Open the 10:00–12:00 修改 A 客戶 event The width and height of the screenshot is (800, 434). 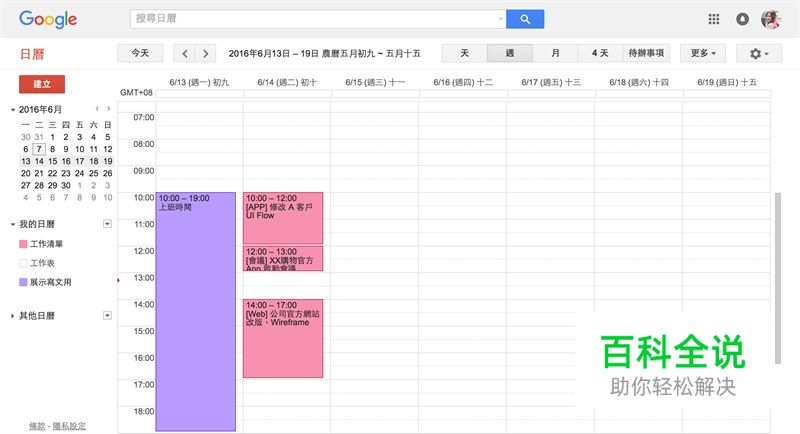(283, 218)
